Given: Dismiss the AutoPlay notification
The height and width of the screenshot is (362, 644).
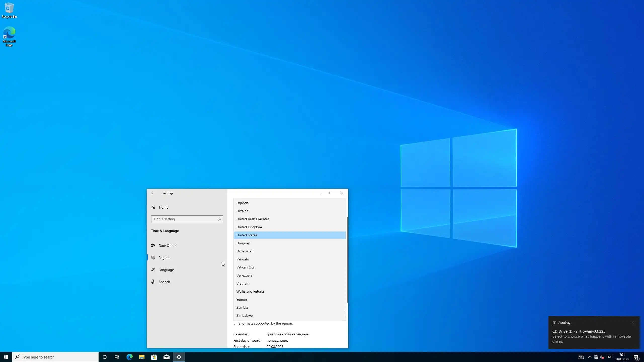Looking at the screenshot, I should [633, 323].
